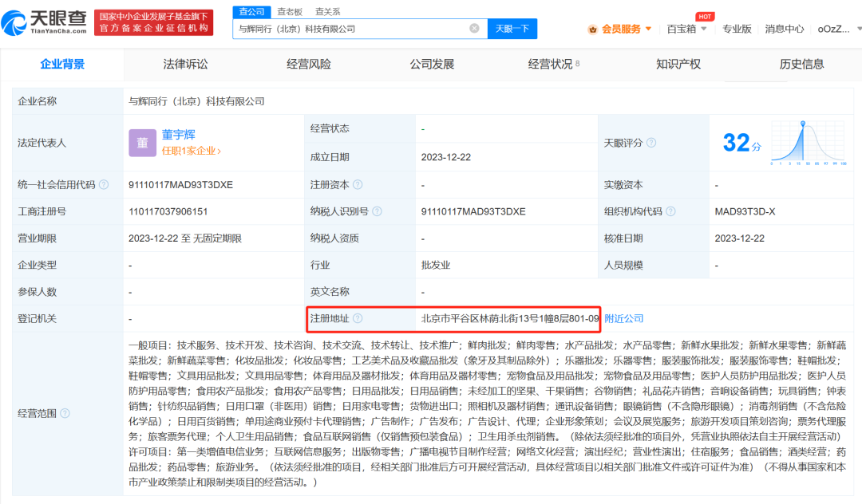862x504 pixels.
Task: Click the 任职1家企业 link
Action: tap(189, 150)
